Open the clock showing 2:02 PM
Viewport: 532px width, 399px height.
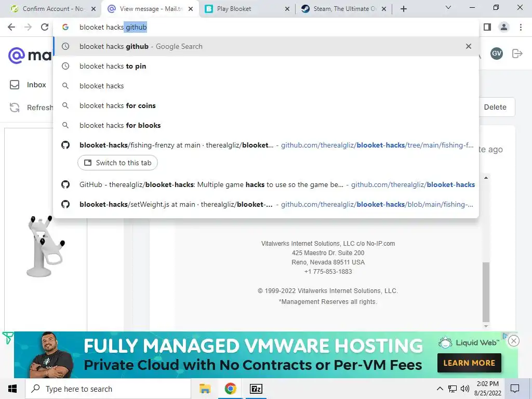[x=487, y=389]
